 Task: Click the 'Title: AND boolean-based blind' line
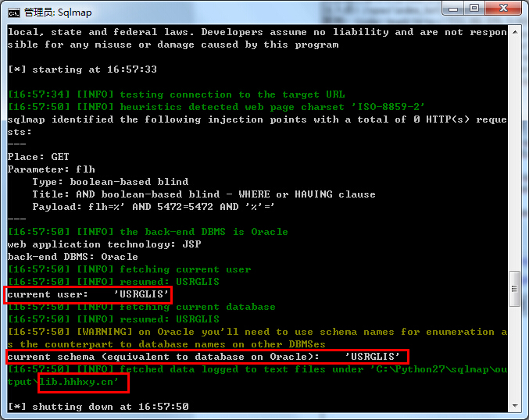click(204, 194)
